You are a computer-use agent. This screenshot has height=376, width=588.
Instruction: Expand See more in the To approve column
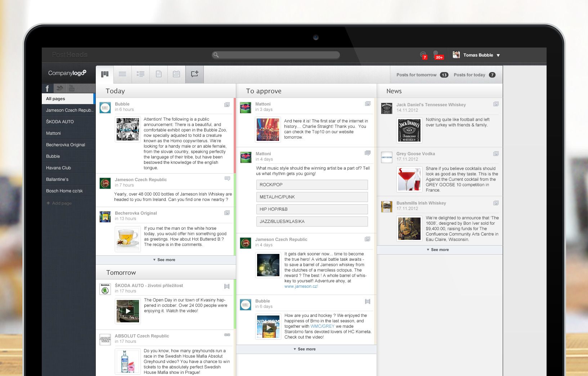pos(306,349)
